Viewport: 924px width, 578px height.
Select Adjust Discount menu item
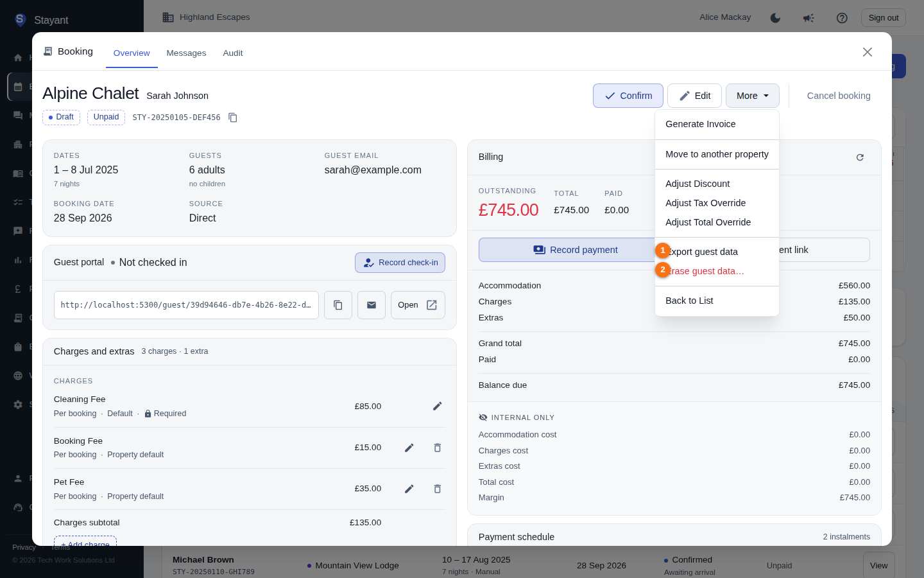pos(717,184)
